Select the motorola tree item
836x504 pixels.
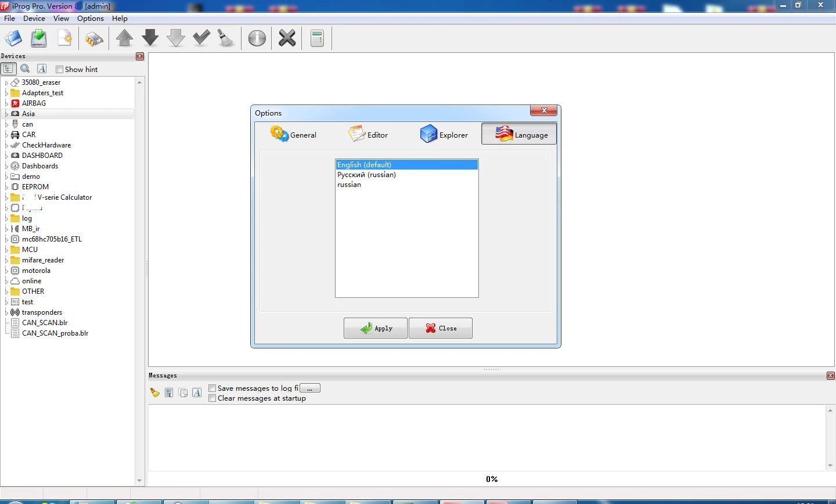click(36, 271)
